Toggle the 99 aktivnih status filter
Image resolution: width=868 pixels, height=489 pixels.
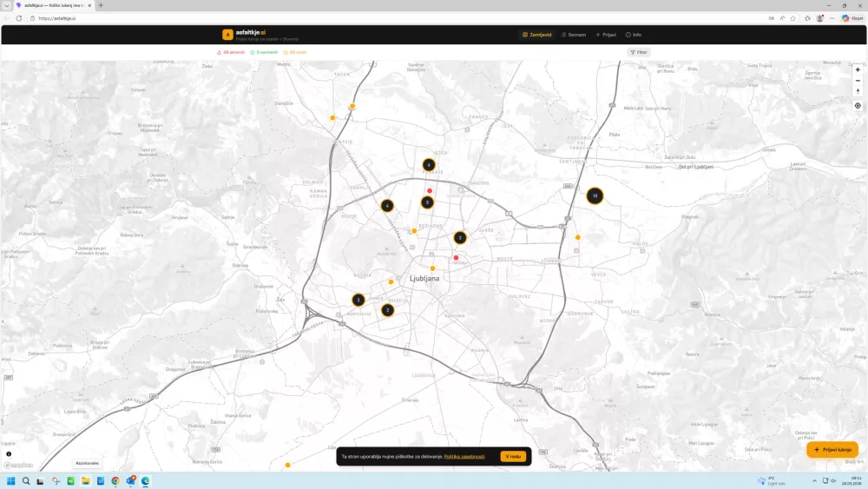[x=231, y=52]
